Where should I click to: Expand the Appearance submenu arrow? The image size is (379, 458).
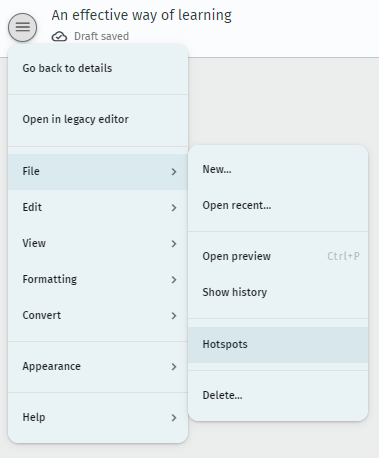click(x=174, y=367)
